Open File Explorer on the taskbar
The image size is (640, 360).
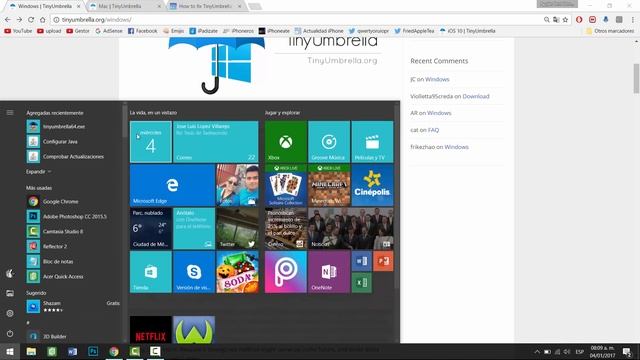(x=31, y=351)
